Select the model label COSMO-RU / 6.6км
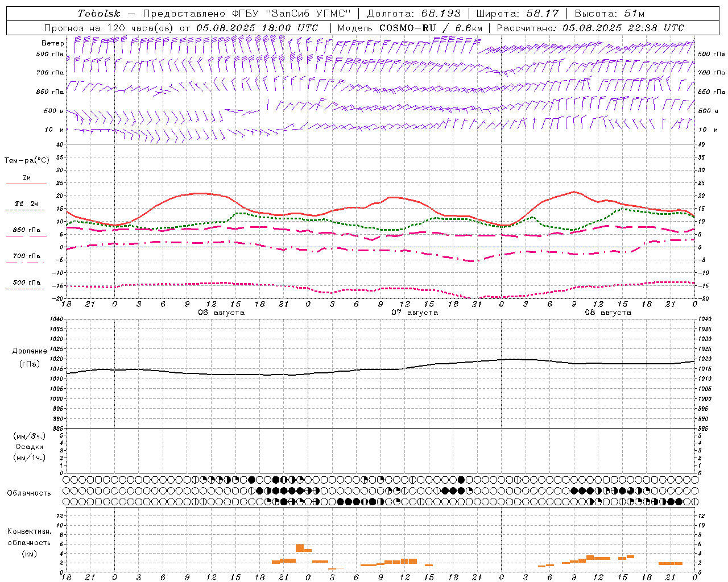This screenshot has height=582, width=728. [431, 28]
